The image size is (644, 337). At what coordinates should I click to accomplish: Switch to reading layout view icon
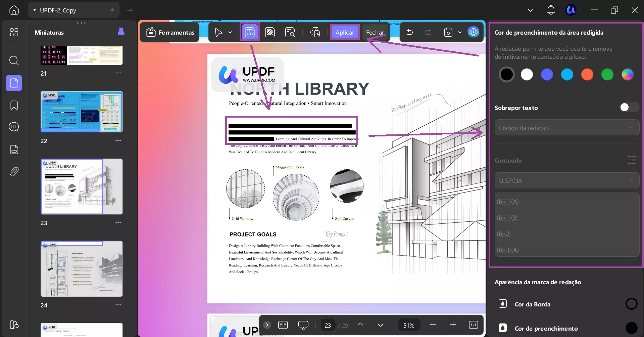tap(283, 325)
